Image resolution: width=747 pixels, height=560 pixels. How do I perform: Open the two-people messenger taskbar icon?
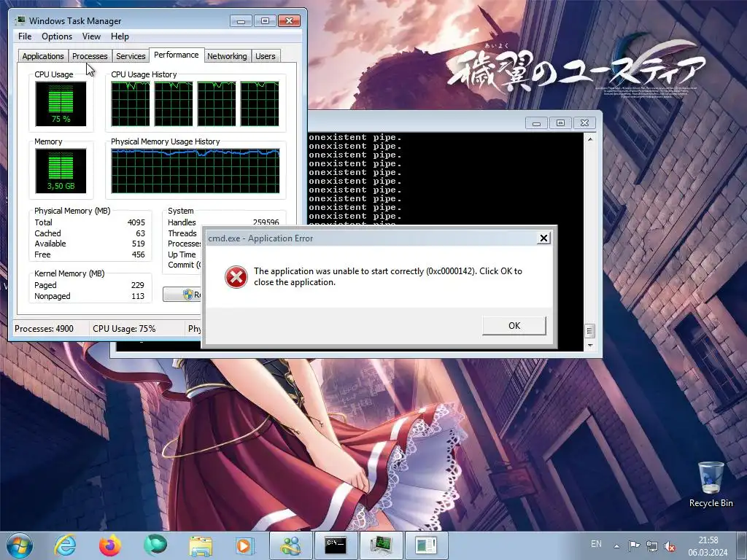pyautogui.click(x=290, y=545)
